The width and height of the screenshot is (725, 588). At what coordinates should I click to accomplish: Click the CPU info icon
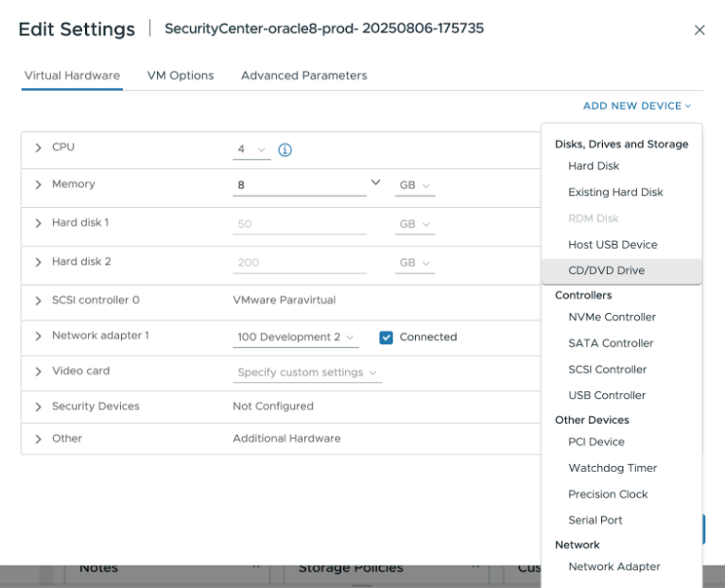(285, 149)
